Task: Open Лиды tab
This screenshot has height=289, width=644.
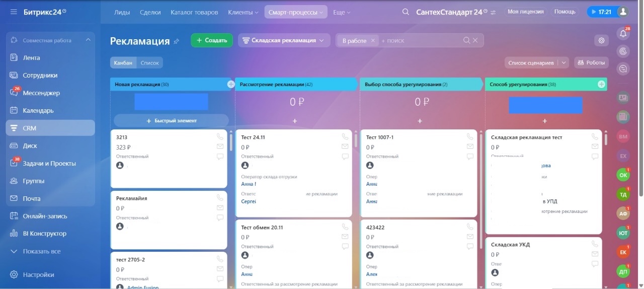Action: coord(122,12)
